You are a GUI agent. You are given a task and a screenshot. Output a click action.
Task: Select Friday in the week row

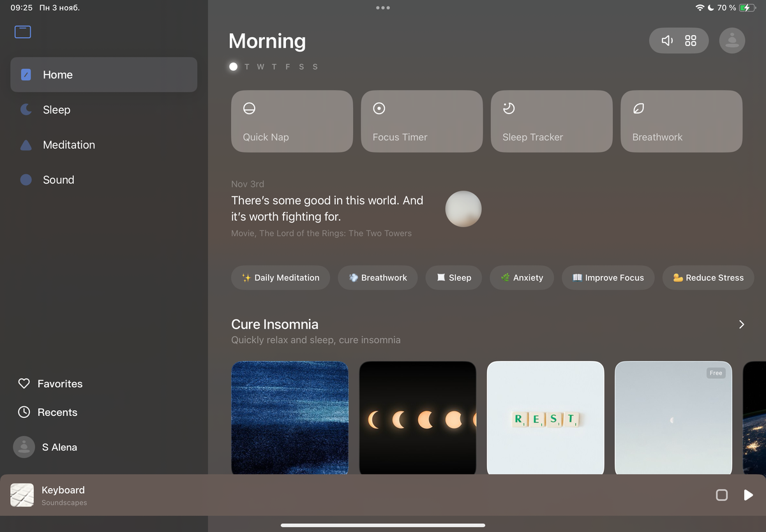tap(288, 67)
